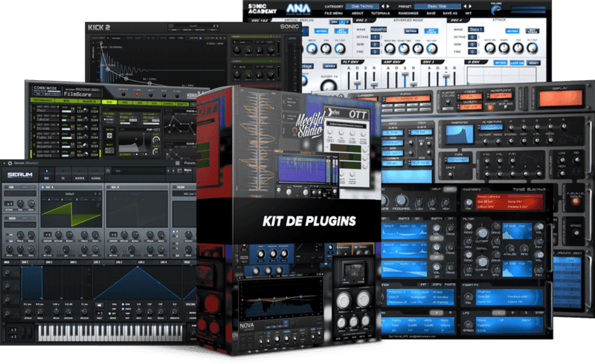Select ENV 2 tab in Serum

49,262
